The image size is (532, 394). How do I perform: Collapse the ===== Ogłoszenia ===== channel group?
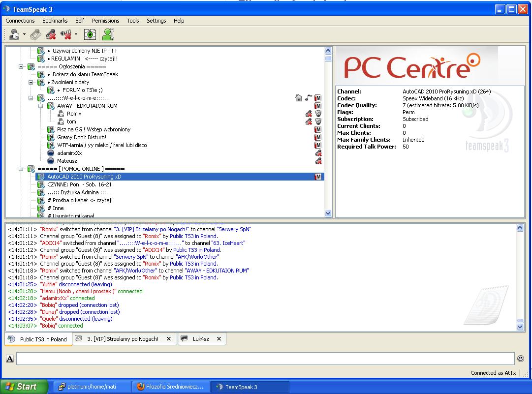point(21,66)
